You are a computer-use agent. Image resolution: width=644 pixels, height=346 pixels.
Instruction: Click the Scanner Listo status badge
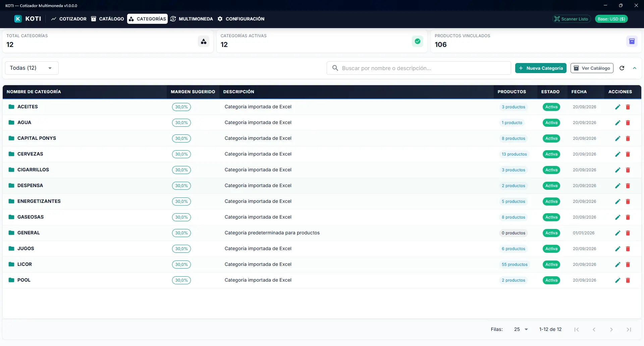click(x=572, y=19)
